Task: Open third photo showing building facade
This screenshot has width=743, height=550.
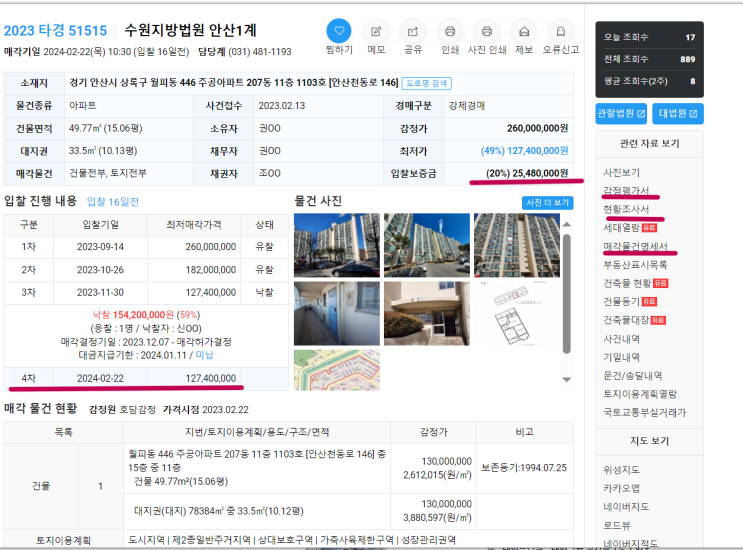Action: (517, 245)
